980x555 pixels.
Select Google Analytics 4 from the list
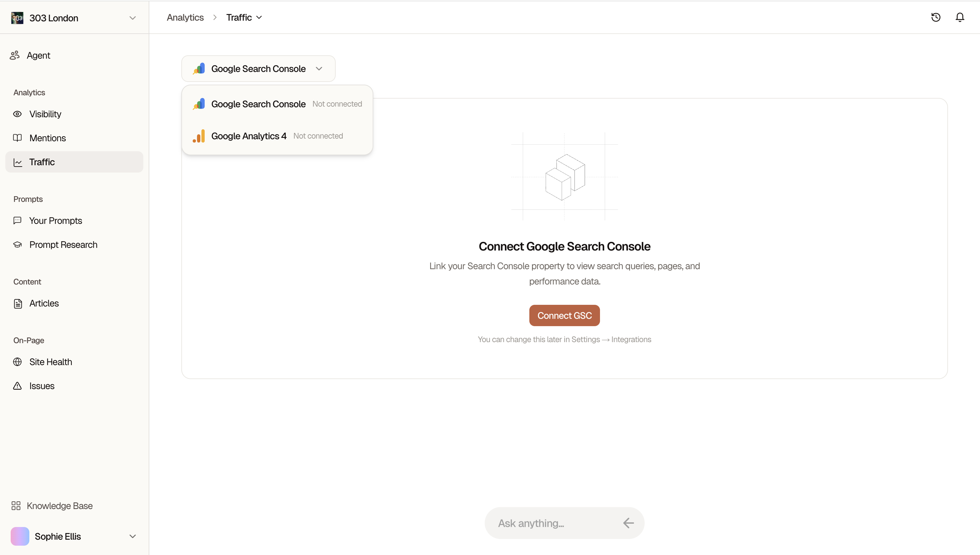pos(249,136)
